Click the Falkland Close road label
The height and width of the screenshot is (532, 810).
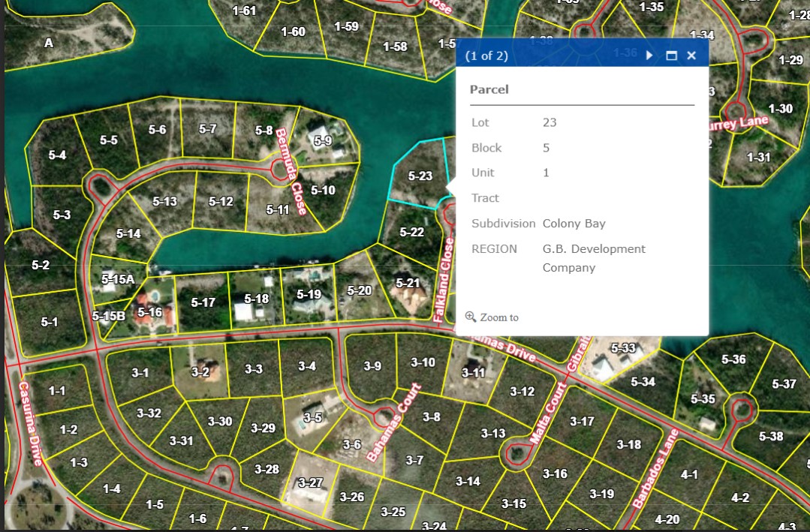click(x=444, y=280)
